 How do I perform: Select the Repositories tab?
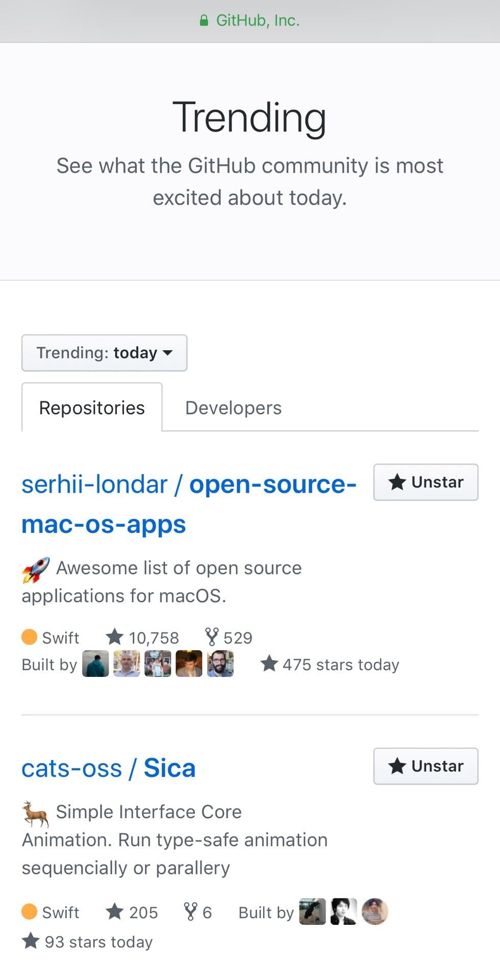[x=92, y=408]
